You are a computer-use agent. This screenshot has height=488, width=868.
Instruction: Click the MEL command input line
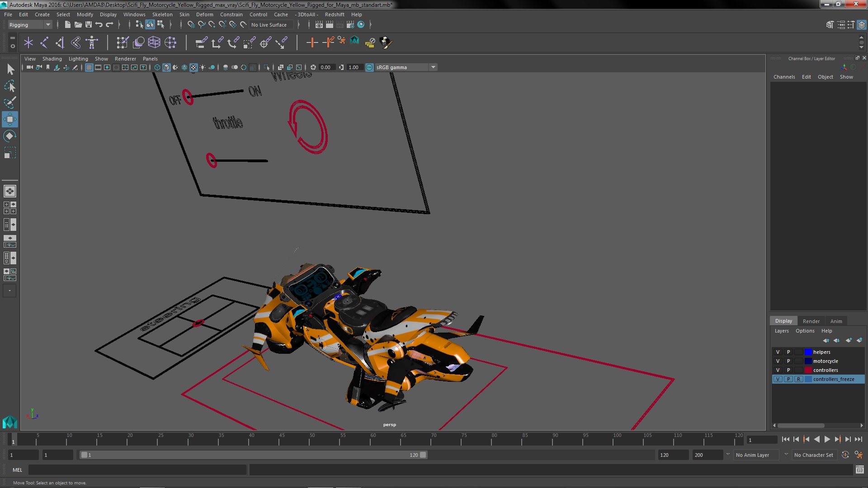tap(137, 470)
